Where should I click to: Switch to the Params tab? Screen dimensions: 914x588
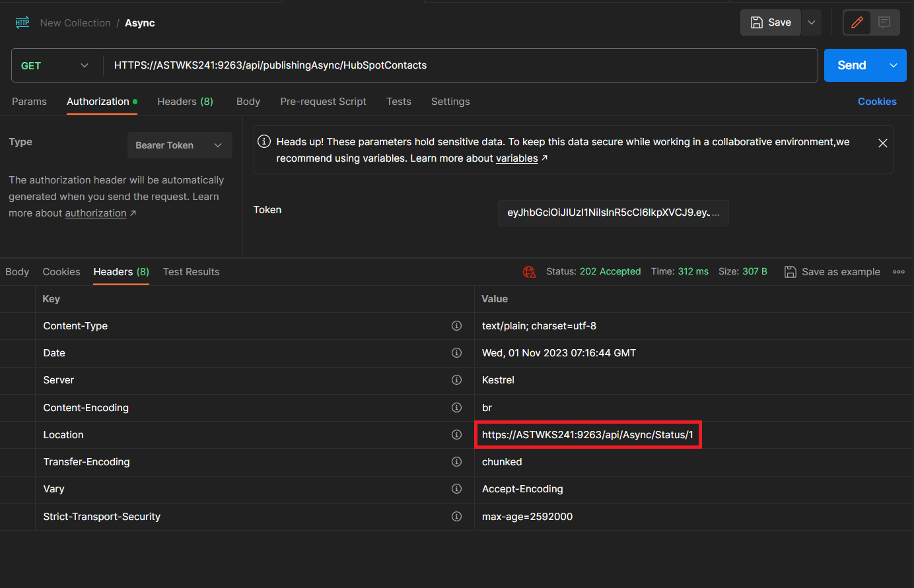29,102
